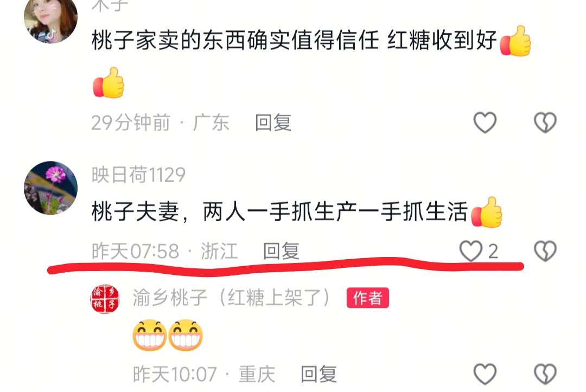Like the author's reply from 重庆

point(485,374)
